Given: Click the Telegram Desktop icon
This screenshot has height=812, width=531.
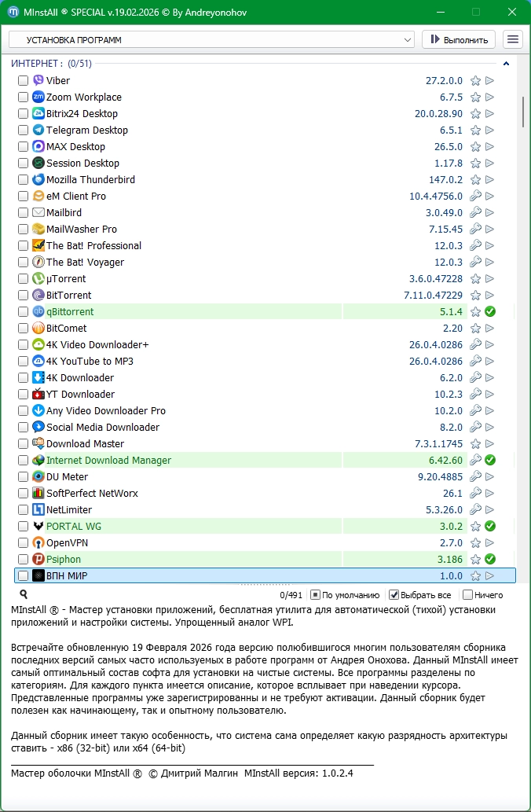Looking at the screenshot, I should pos(38,130).
